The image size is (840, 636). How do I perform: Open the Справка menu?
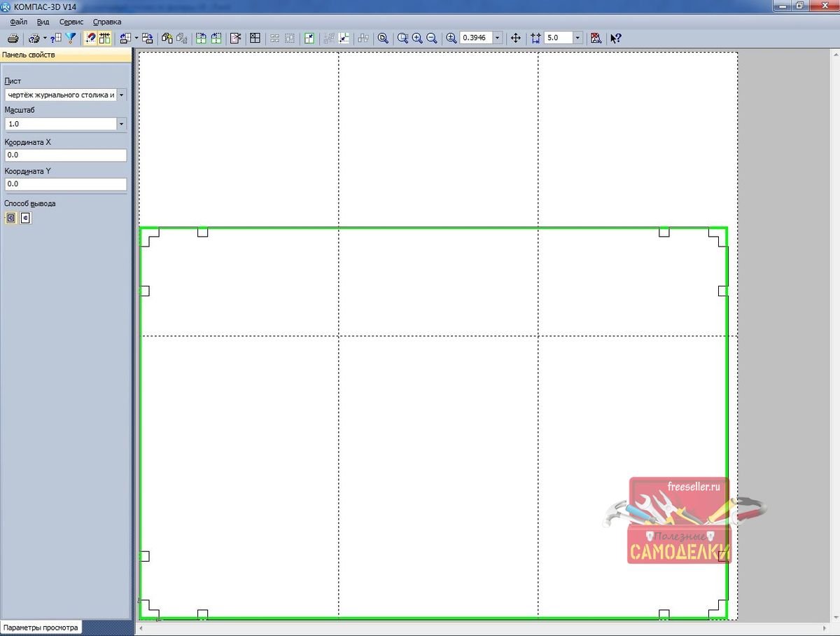coord(107,22)
